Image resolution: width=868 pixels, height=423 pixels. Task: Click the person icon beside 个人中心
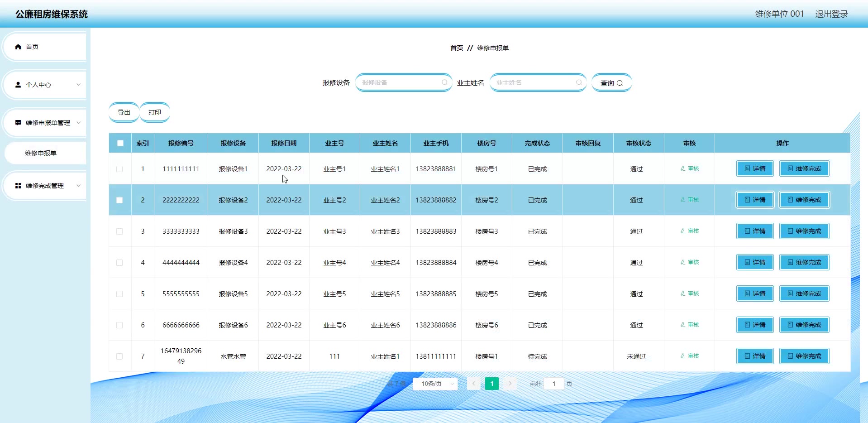(18, 85)
